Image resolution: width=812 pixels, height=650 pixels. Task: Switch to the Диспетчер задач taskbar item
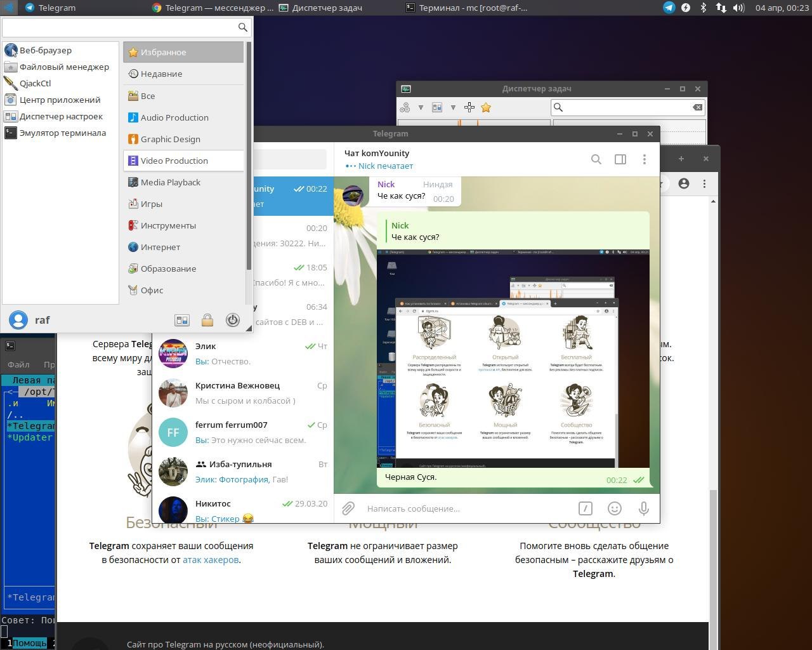tap(321, 8)
